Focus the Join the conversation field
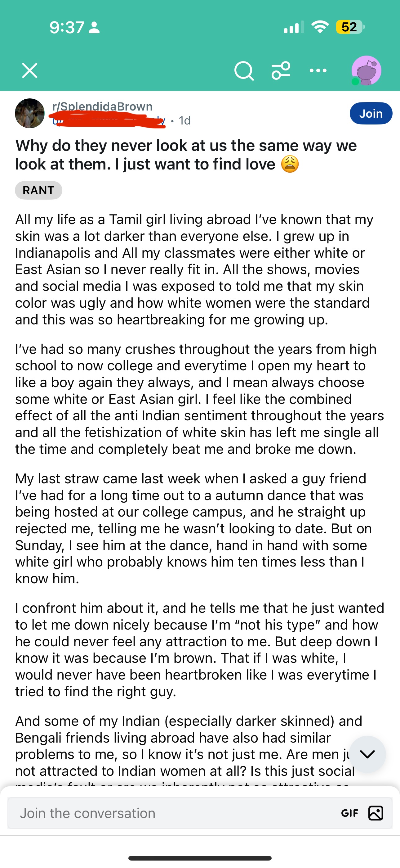This screenshot has height=868, width=400. [168, 813]
